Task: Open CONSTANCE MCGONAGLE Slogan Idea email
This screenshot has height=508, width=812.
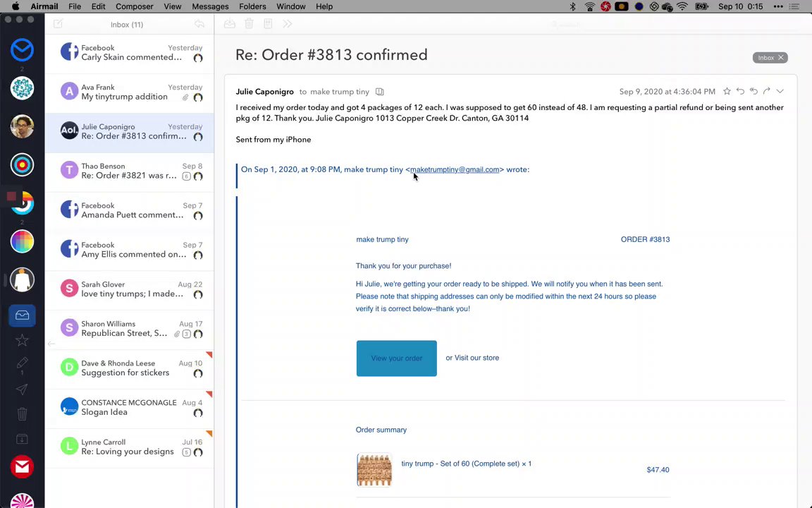Action: tap(130, 407)
